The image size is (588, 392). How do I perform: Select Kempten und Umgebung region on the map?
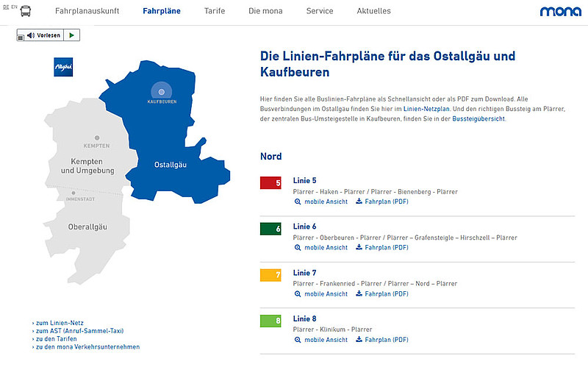87,165
